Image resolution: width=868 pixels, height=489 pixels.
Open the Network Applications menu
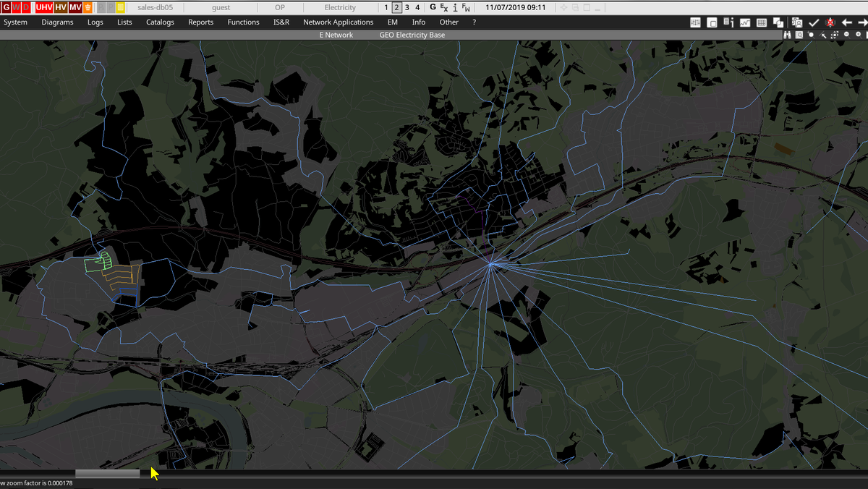tap(338, 22)
